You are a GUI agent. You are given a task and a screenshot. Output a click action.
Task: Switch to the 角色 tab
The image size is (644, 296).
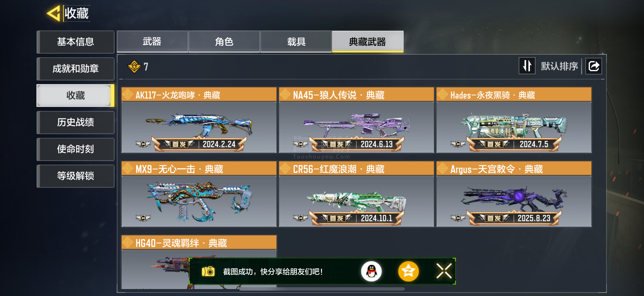tap(224, 42)
